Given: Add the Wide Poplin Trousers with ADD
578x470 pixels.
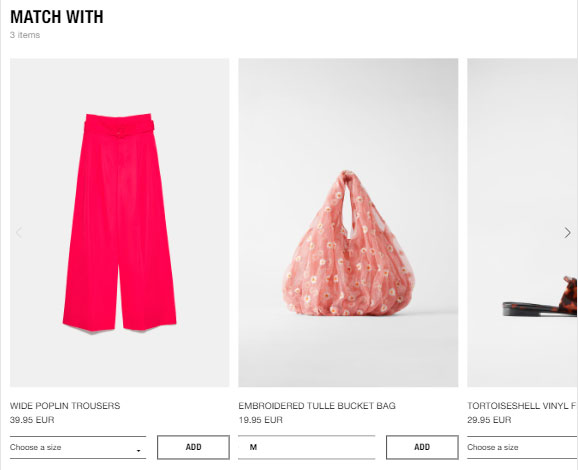Looking at the screenshot, I should point(193,447).
